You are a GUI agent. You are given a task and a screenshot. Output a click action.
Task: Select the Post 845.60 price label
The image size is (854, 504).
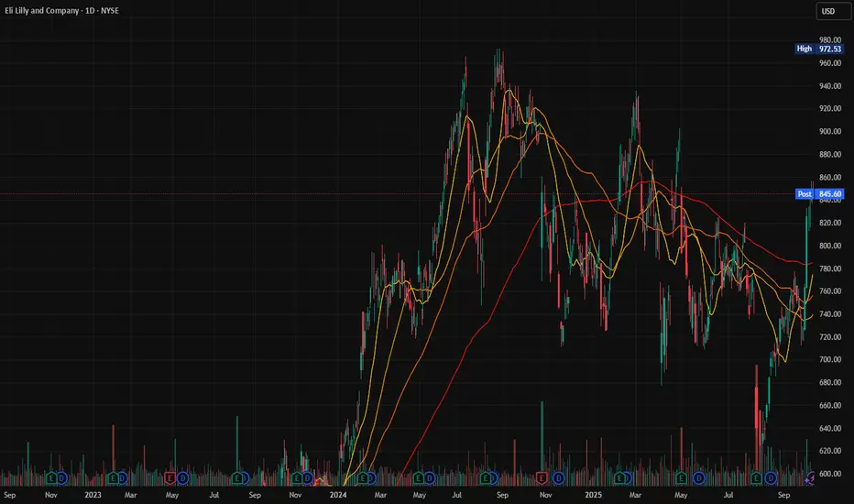tap(819, 194)
